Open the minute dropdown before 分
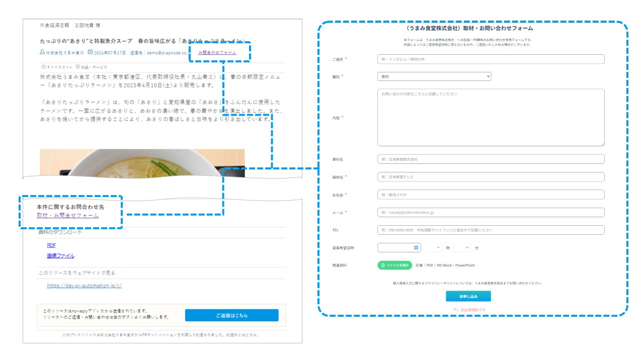 [462, 248]
